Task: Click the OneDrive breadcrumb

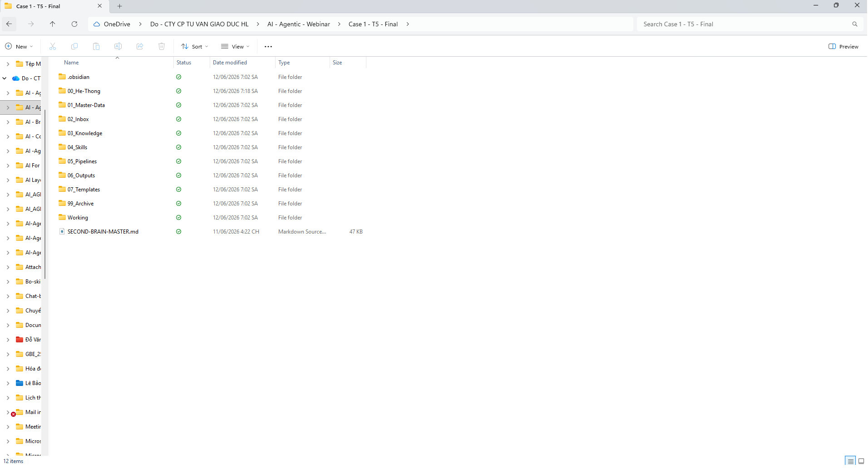Action: 117,24
